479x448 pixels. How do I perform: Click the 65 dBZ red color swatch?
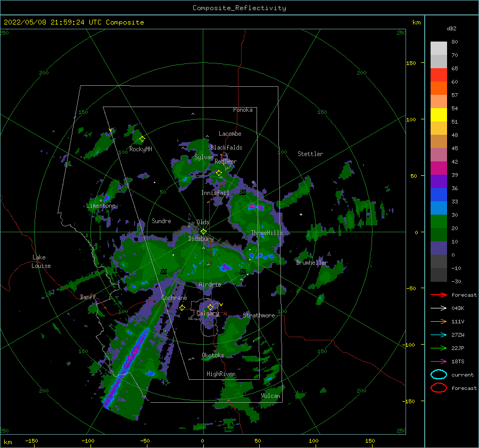439,75
